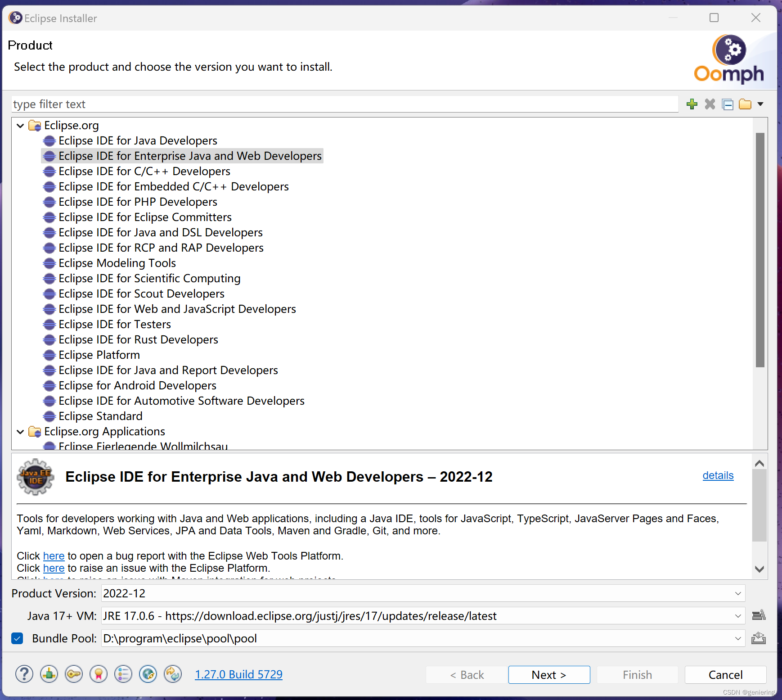The width and height of the screenshot is (782, 700).
Task: Click Next button
Action: (x=549, y=675)
